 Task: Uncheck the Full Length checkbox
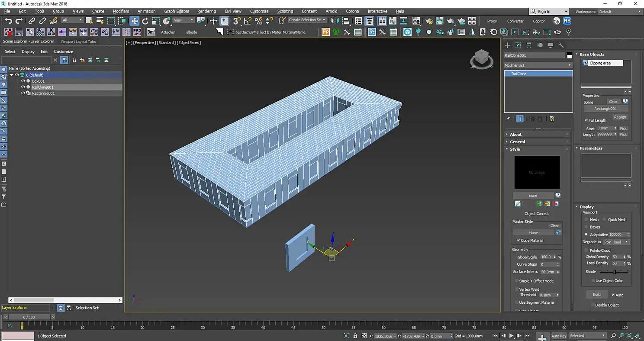coord(586,120)
